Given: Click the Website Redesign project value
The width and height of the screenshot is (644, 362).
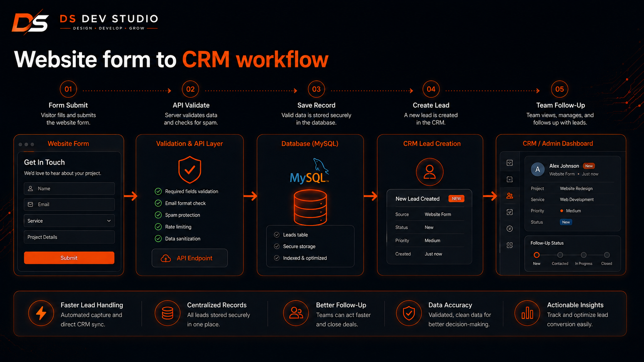Looking at the screenshot, I should (576, 189).
